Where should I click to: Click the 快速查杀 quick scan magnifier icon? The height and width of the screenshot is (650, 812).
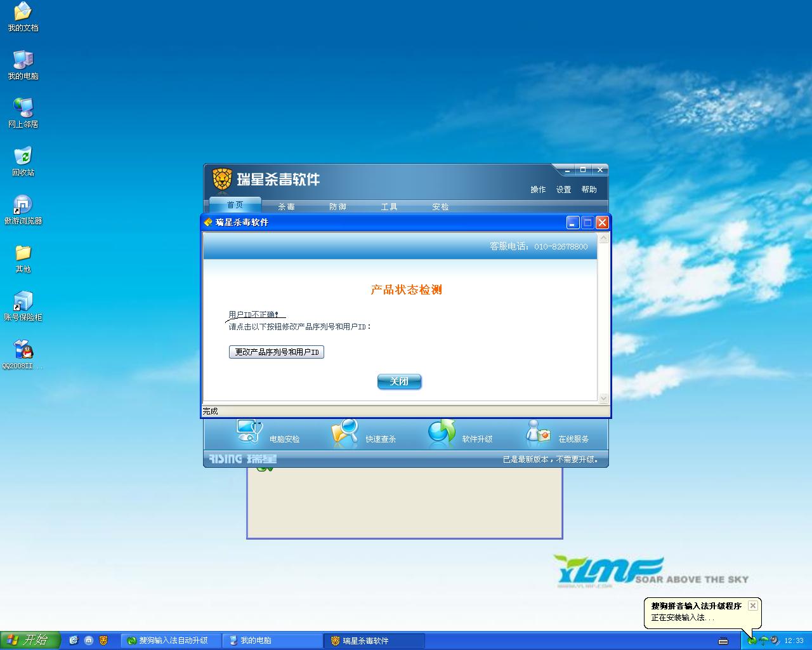pyautogui.click(x=345, y=433)
